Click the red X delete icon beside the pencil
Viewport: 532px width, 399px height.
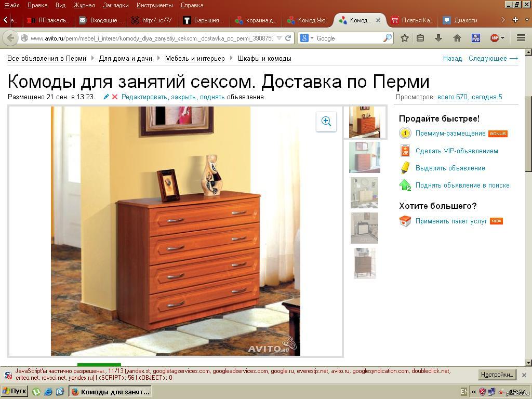coord(115,97)
